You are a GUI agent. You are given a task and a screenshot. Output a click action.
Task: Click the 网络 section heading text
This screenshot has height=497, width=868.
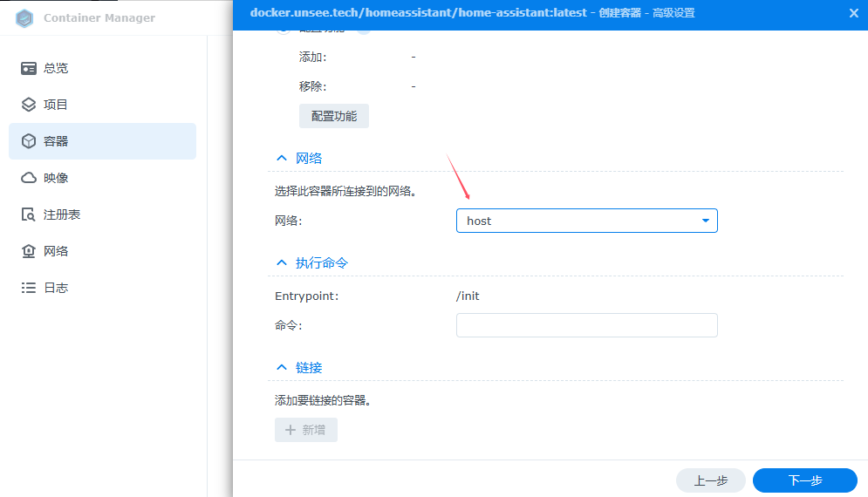(x=309, y=159)
